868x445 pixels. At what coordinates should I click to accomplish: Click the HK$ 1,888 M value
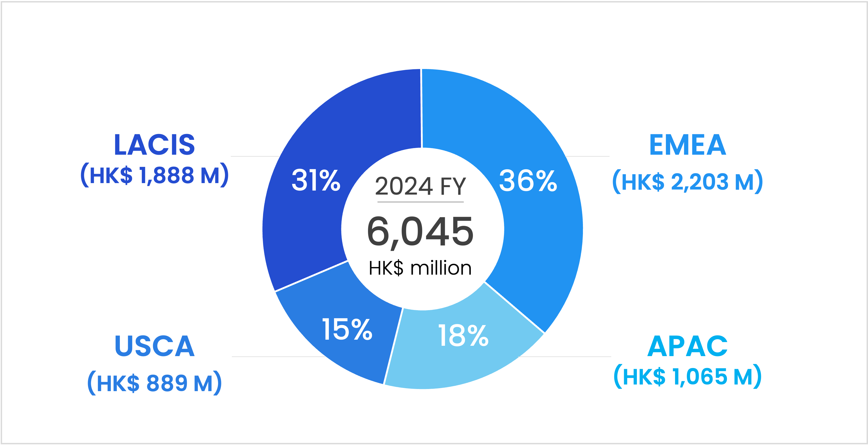pyautogui.click(x=154, y=175)
